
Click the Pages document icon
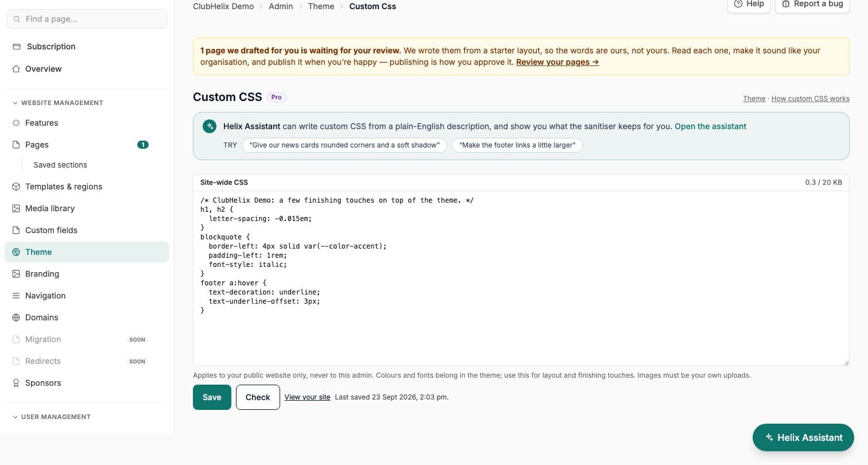pyautogui.click(x=16, y=145)
